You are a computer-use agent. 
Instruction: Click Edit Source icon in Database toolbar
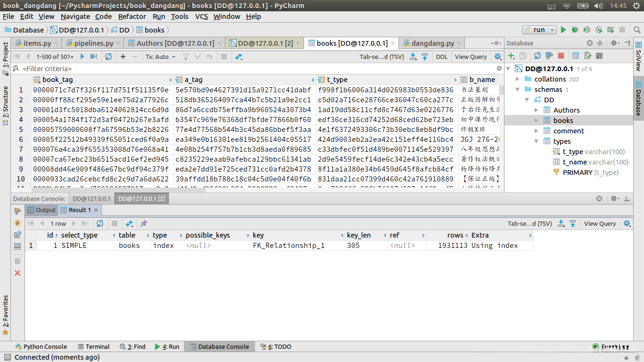pos(587,56)
